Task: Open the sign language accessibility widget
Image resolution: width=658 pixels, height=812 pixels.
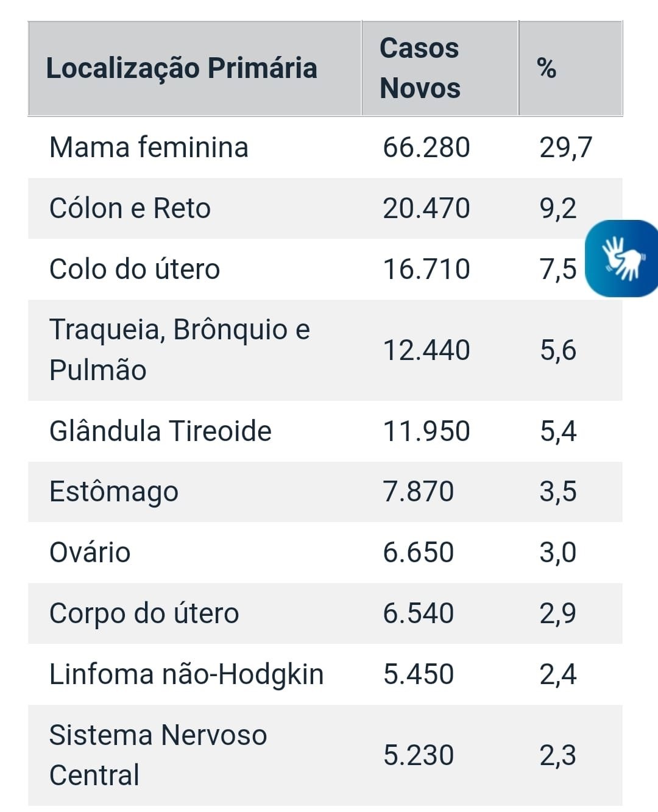Action: [x=622, y=258]
